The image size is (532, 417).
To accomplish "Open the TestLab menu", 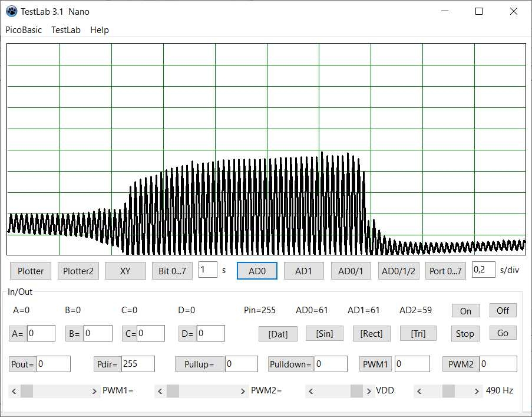I will pyautogui.click(x=66, y=30).
